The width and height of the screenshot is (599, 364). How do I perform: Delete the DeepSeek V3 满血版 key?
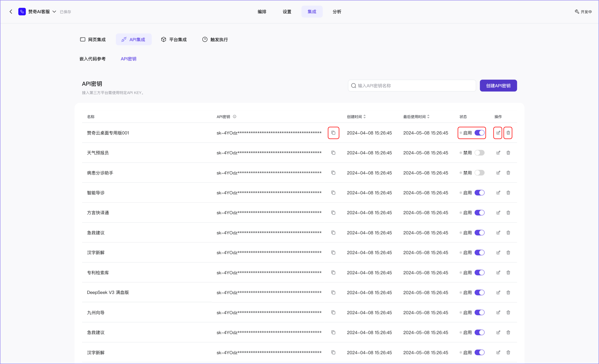click(508, 292)
